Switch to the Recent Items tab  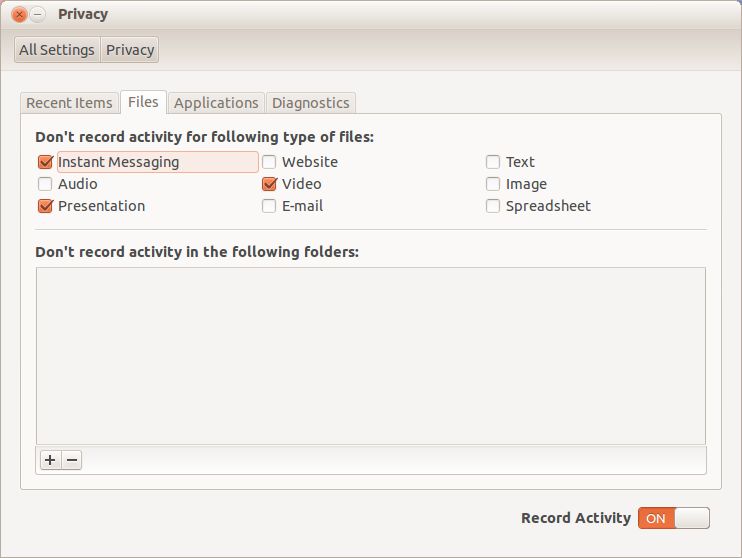click(x=69, y=103)
